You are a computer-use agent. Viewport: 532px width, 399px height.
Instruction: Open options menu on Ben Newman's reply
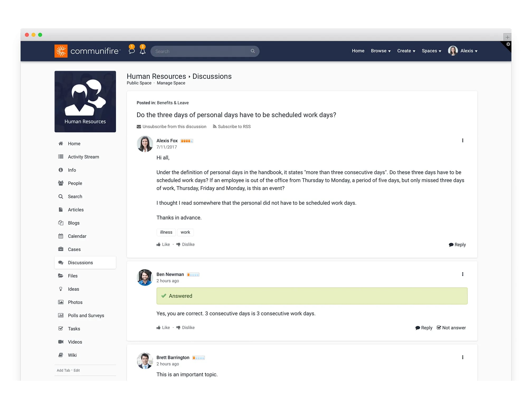click(x=463, y=274)
